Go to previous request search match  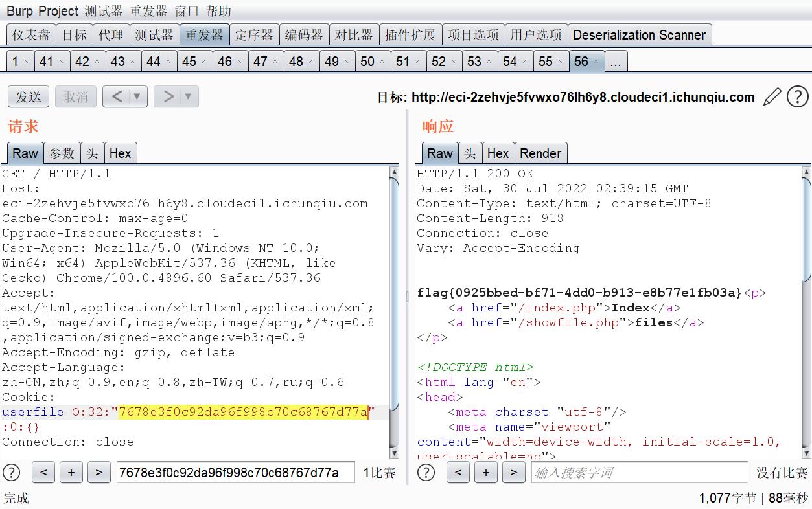[43, 472]
